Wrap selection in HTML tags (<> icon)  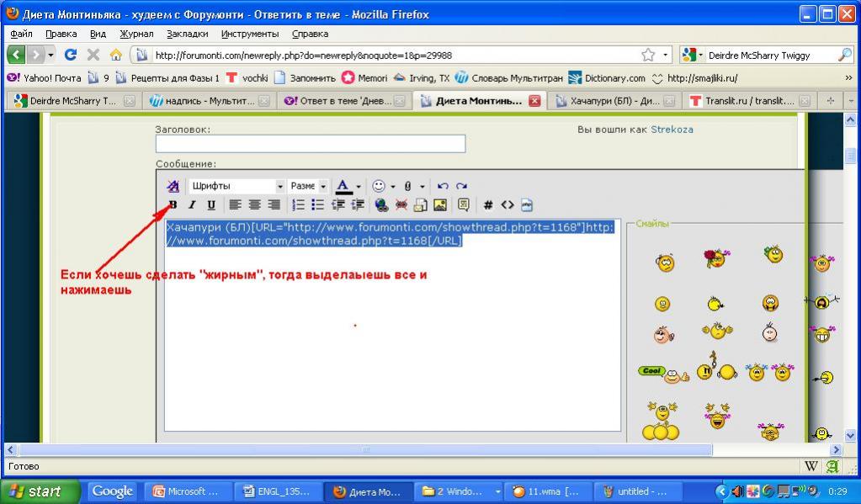[x=508, y=204]
